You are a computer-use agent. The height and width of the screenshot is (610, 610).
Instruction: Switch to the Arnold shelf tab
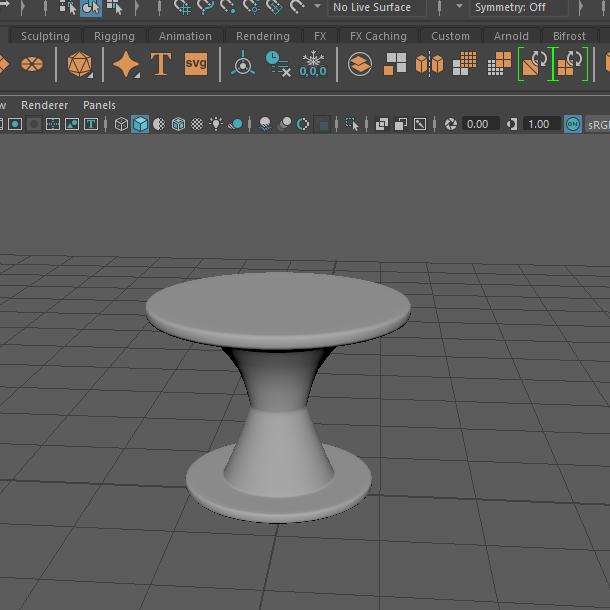pos(511,36)
